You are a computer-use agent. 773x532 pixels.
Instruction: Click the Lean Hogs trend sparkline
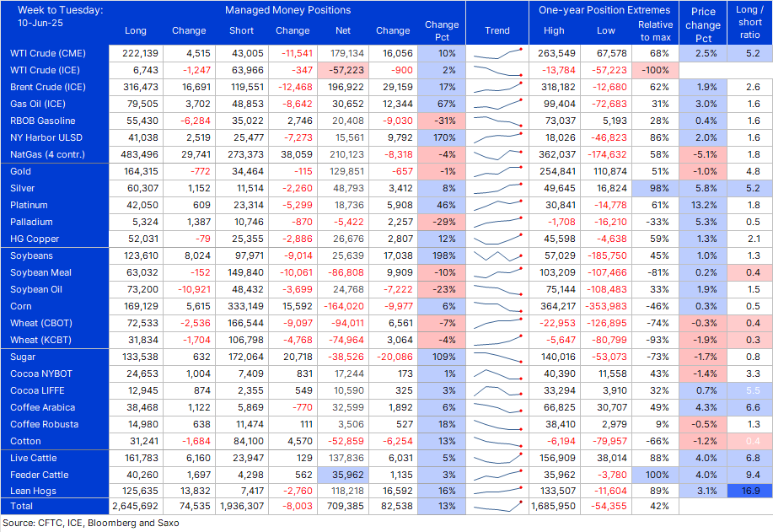(497, 492)
